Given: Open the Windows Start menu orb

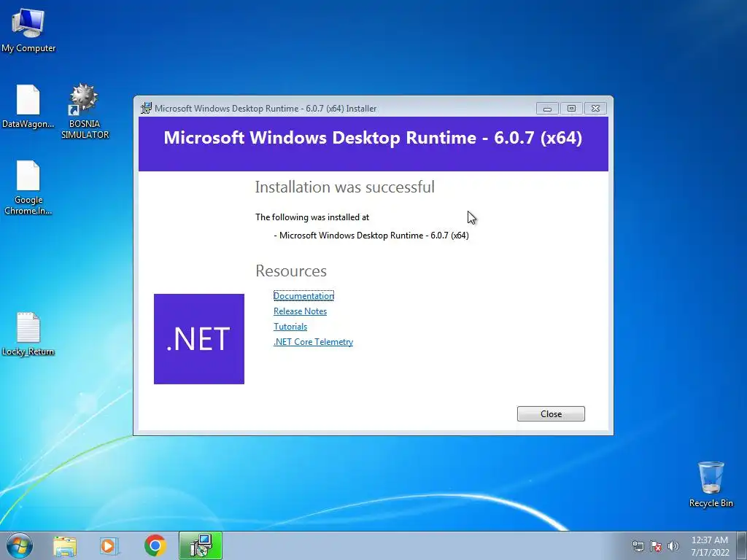Looking at the screenshot, I should [x=20, y=545].
